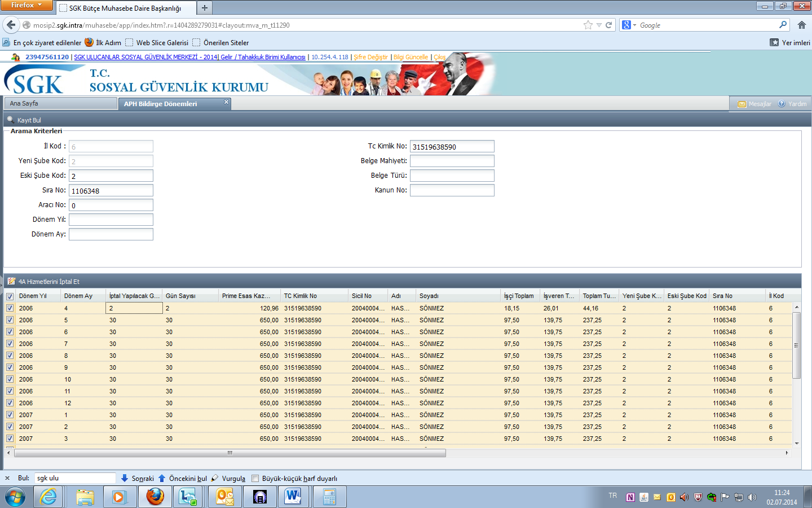The image size is (812, 508).
Task: Open Şifre Değiştir link
Action: (x=370, y=57)
